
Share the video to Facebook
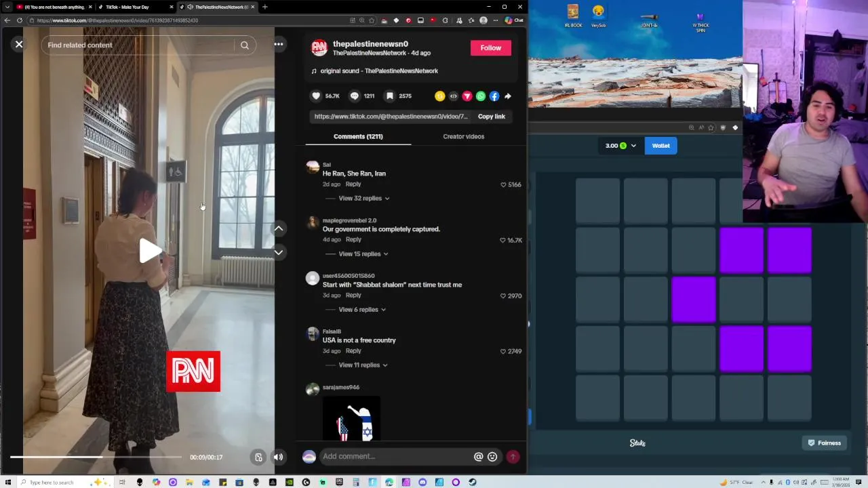(494, 96)
